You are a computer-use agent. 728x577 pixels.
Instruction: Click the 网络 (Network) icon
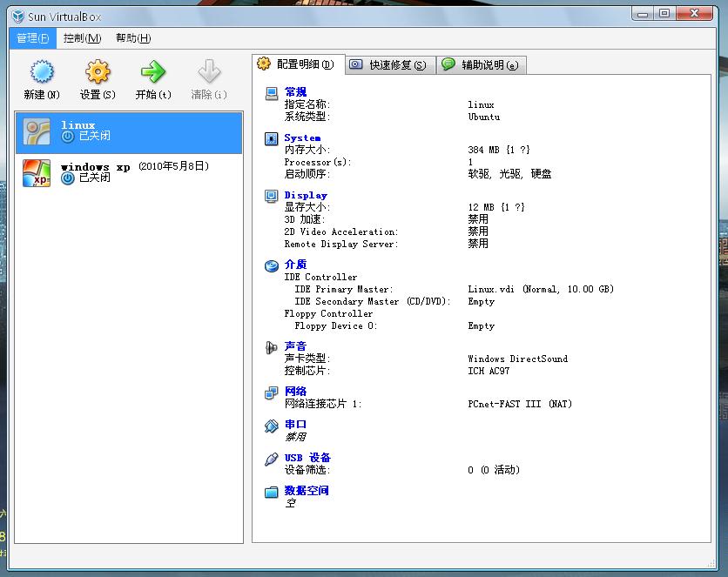tap(272, 392)
